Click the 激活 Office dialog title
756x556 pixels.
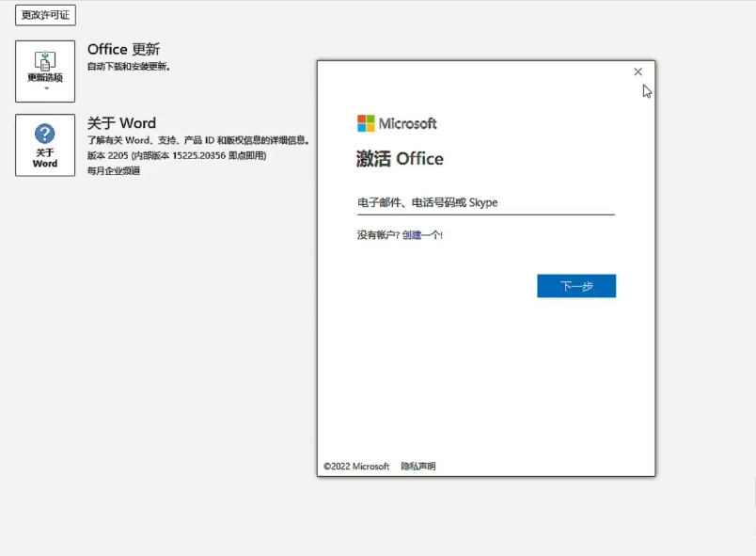400,159
